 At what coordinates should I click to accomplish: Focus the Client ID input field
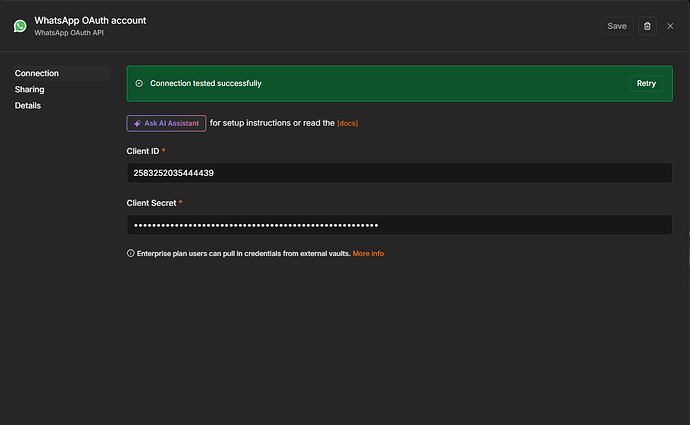(x=399, y=173)
